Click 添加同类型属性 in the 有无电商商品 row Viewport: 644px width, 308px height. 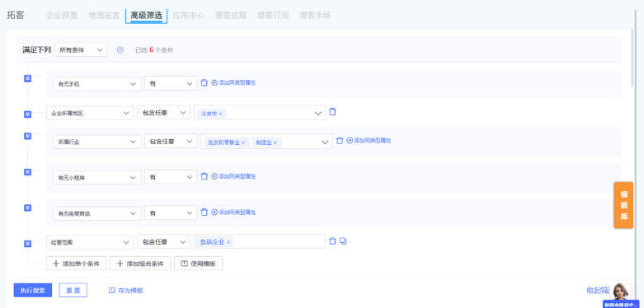pyautogui.click(x=233, y=212)
